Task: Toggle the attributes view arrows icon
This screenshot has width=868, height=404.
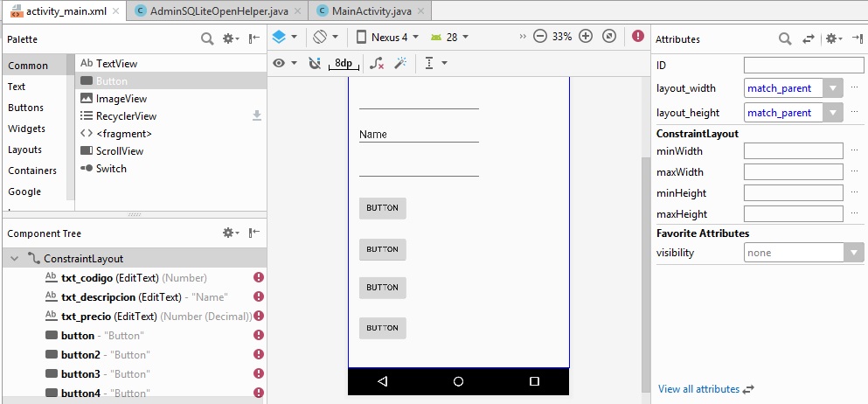Action: [x=809, y=38]
